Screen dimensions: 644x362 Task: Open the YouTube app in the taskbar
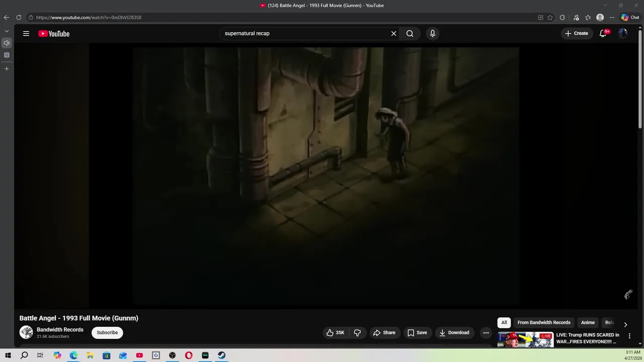(139, 355)
